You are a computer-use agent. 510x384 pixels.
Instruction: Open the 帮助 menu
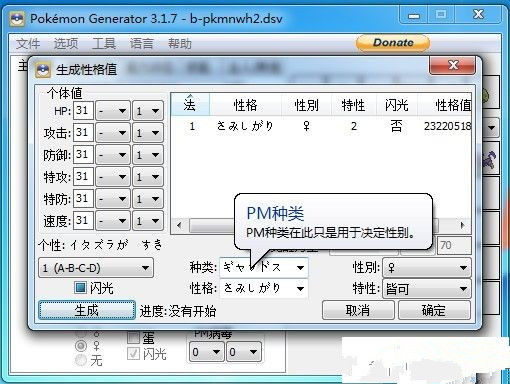tap(180, 44)
